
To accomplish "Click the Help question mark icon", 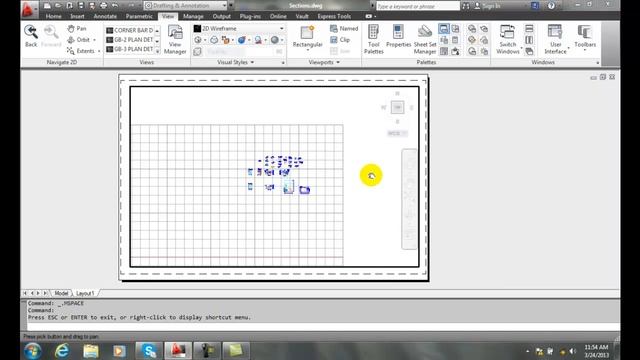I will [x=551, y=6].
